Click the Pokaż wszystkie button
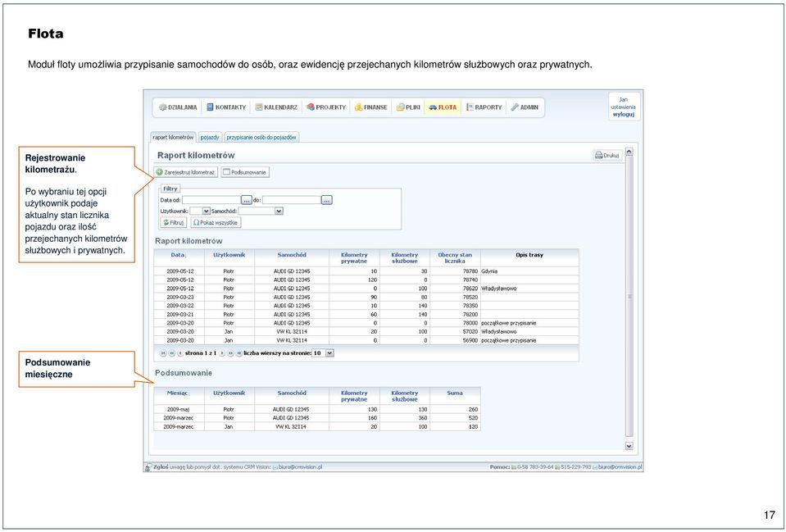786x532 pixels. (x=216, y=222)
